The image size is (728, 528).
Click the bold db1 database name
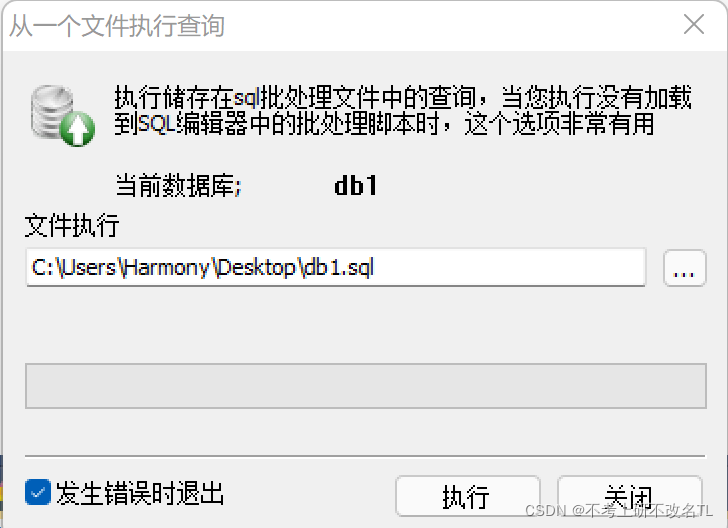(355, 186)
